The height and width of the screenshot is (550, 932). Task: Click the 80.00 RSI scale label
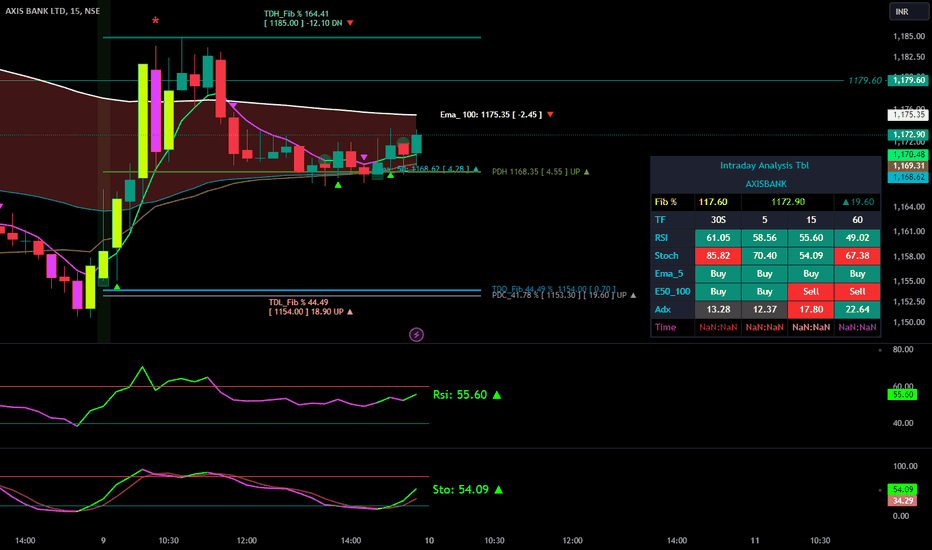903,350
